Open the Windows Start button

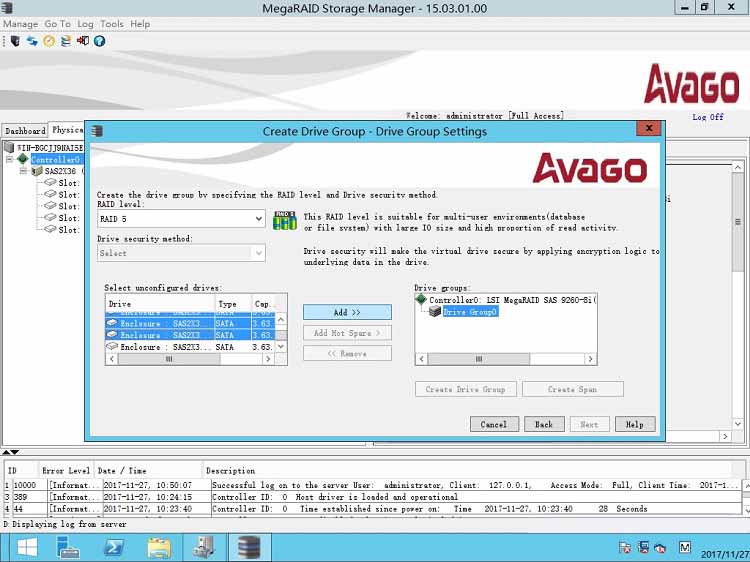pos(26,548)
